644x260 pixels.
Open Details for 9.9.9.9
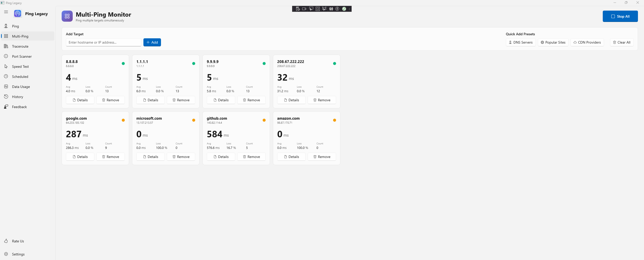[221, 100]
